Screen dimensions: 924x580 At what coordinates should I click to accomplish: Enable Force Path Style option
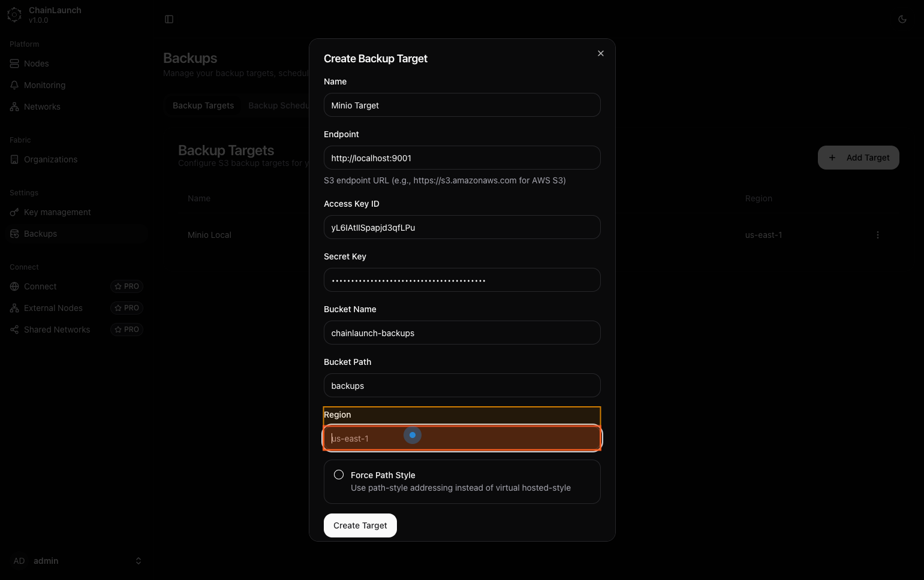tap(339, 475)
